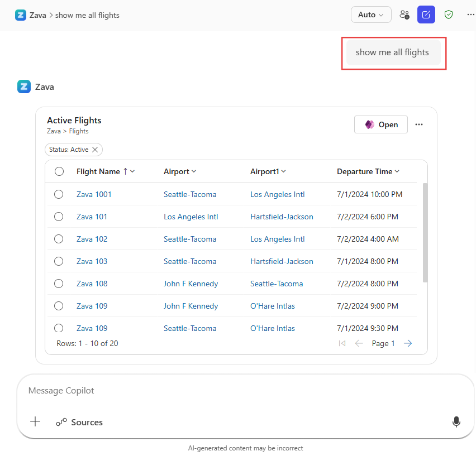Start a new chat with compose icon

(426, 15)
